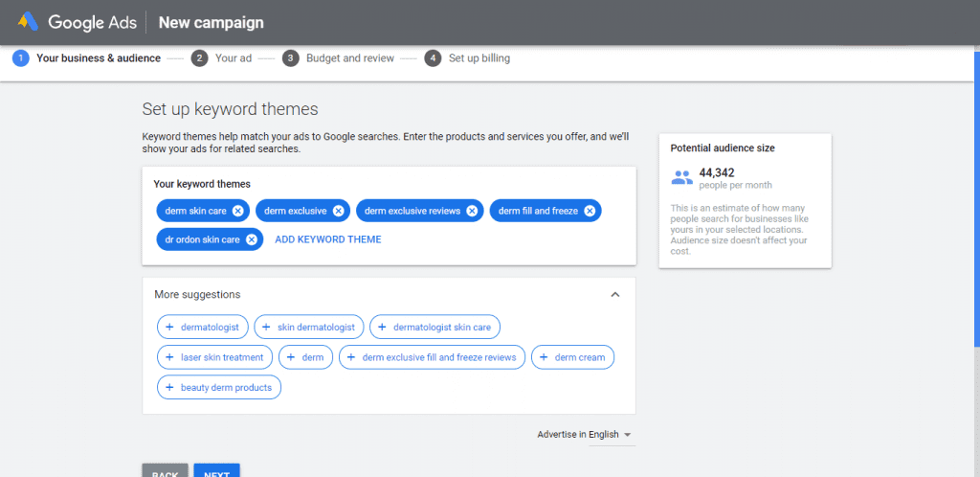Viewport: 980px width, 477px height.
Task: Delete the 'derm exclusive reviews' keyword theme
Action: tap(473, 211)
